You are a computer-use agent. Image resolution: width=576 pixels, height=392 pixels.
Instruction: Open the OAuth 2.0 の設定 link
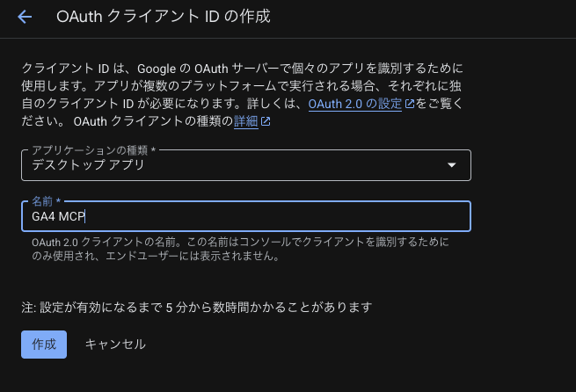(354, 104)
